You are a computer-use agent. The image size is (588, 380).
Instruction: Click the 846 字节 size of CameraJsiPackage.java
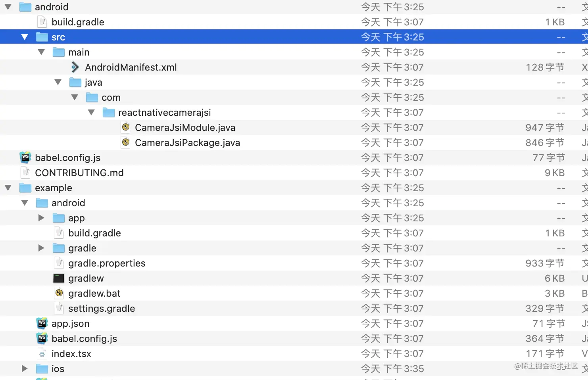click(x=545, y=142)
